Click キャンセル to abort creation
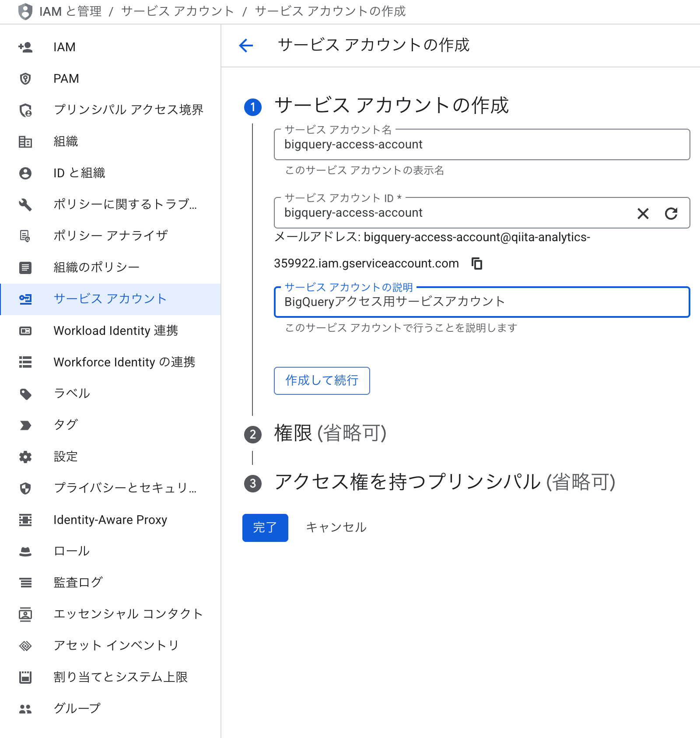Screen dimensions: 700x738 (x=336, y=527)
